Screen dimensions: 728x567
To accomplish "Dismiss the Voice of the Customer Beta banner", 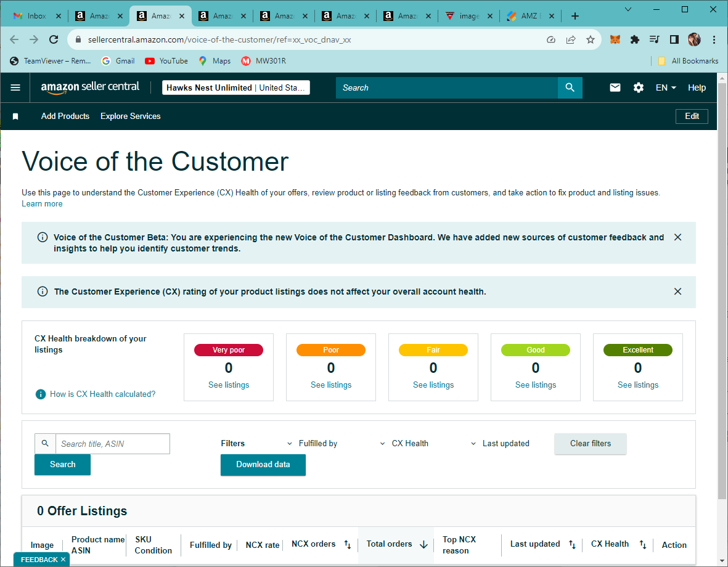I will pos(677,237).
